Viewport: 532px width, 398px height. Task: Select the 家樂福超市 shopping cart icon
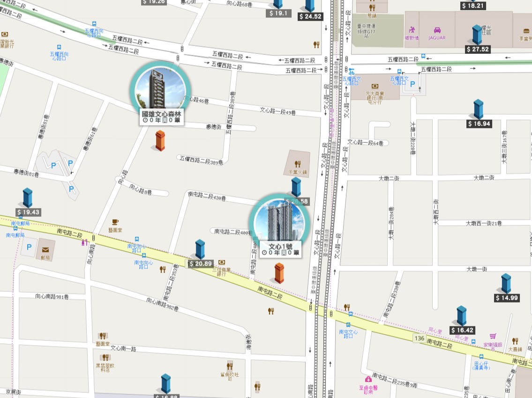point(493,336)
